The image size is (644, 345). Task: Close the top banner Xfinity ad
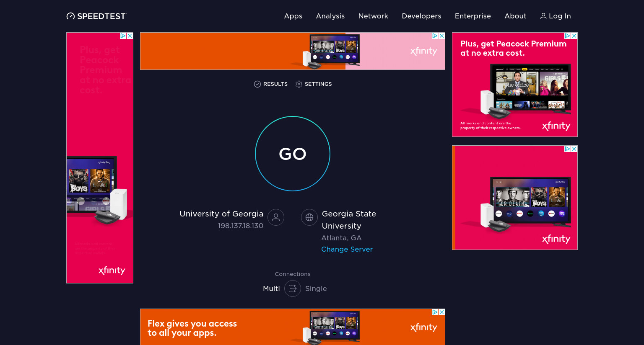[x=442, y=36]
